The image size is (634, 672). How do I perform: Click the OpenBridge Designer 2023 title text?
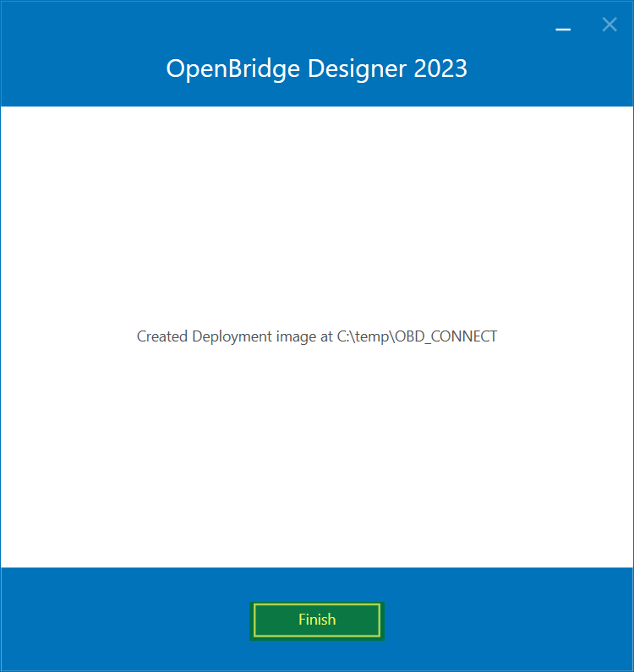(317, 68)
